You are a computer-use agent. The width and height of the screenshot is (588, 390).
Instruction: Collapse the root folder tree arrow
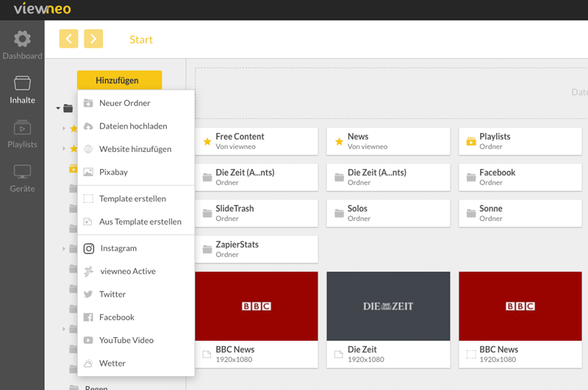pyautogui.click(x=58, y=108)
